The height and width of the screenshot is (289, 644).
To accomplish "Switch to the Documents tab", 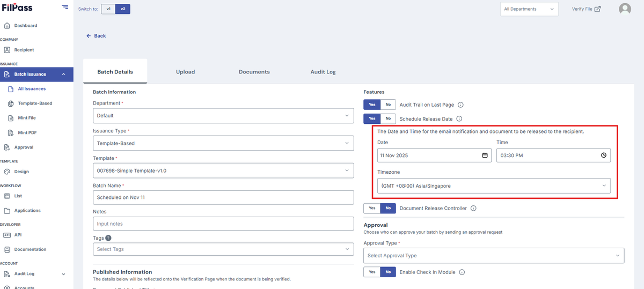I will point(254,72).
